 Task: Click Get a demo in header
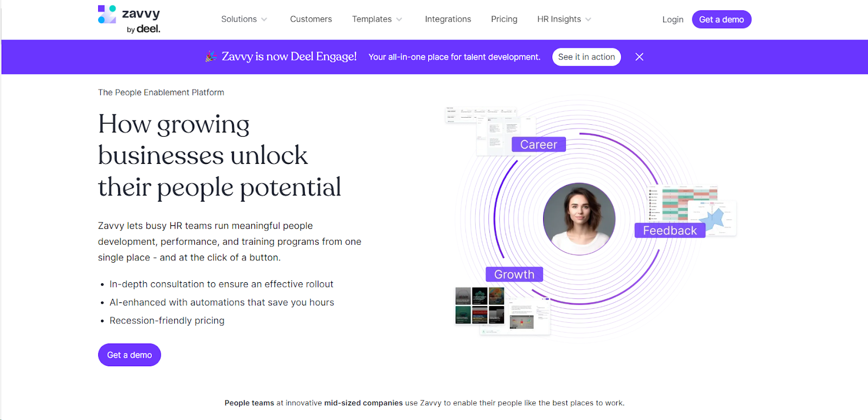click(x=722, y=20)
